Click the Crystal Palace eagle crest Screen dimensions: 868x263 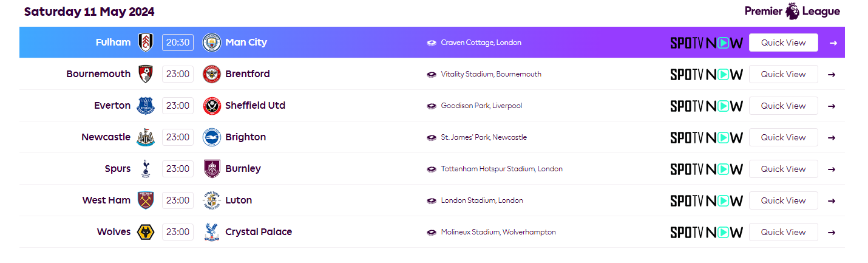coord(211,232)
